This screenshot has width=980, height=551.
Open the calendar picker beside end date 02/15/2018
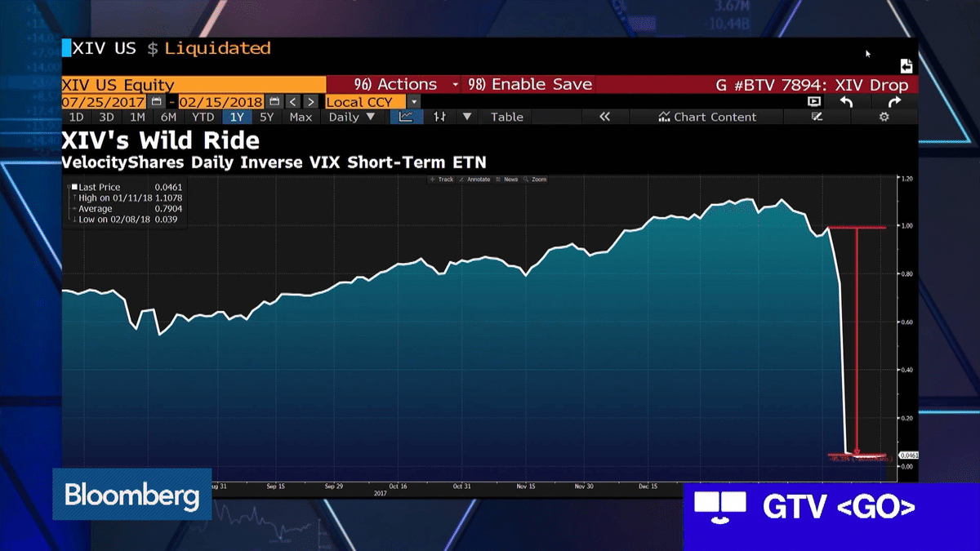(x=274, y=102)
